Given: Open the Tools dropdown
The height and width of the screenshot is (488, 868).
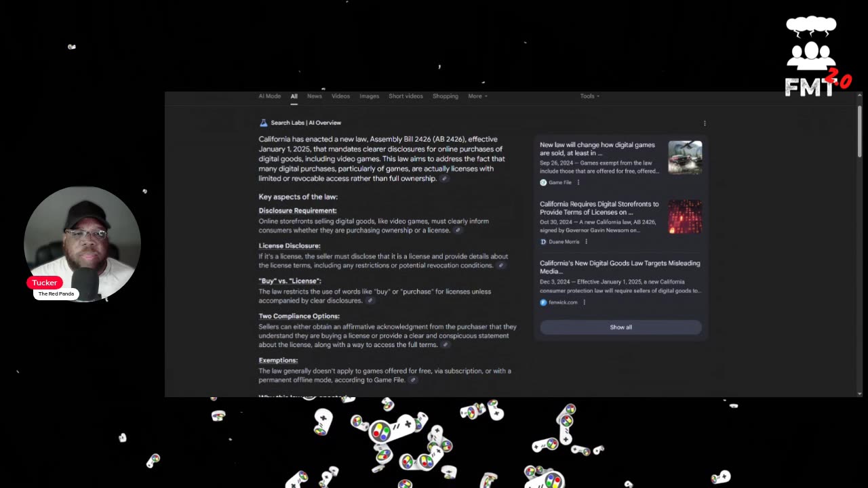Looking at the screenshot, I should coord(589,96).
